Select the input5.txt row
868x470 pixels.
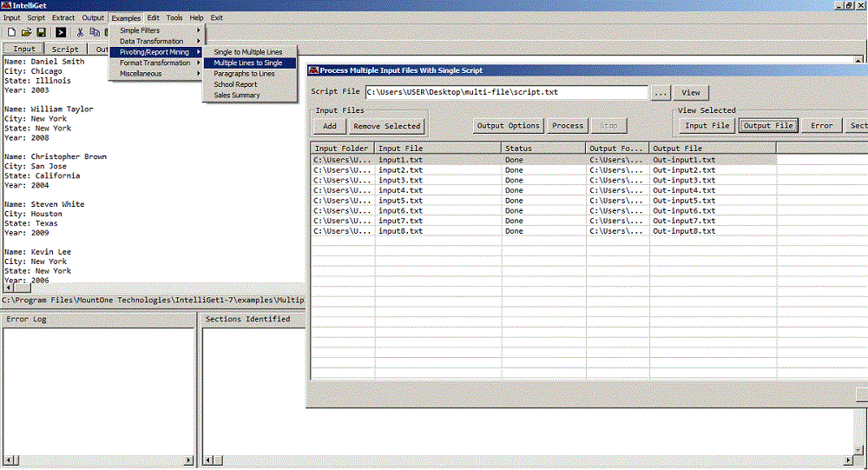[543, 201]
